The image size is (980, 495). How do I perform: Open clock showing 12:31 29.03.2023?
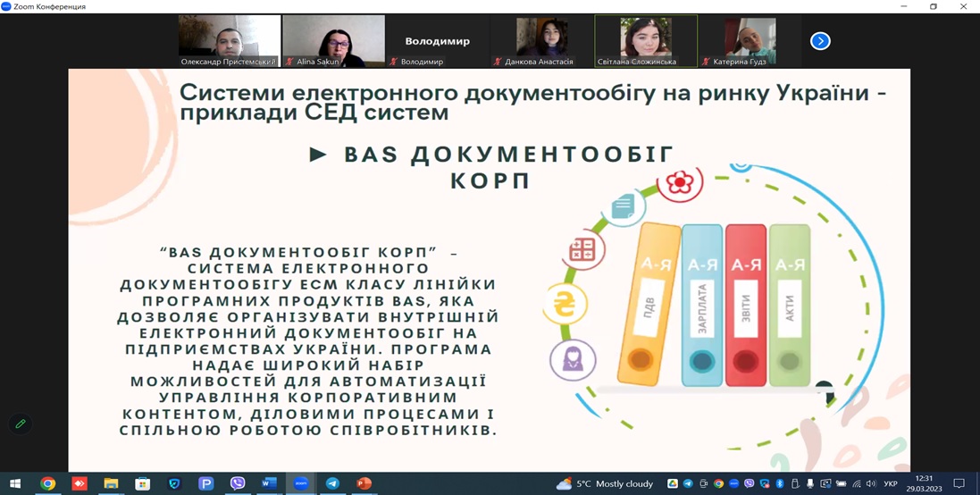coord(924,483)
